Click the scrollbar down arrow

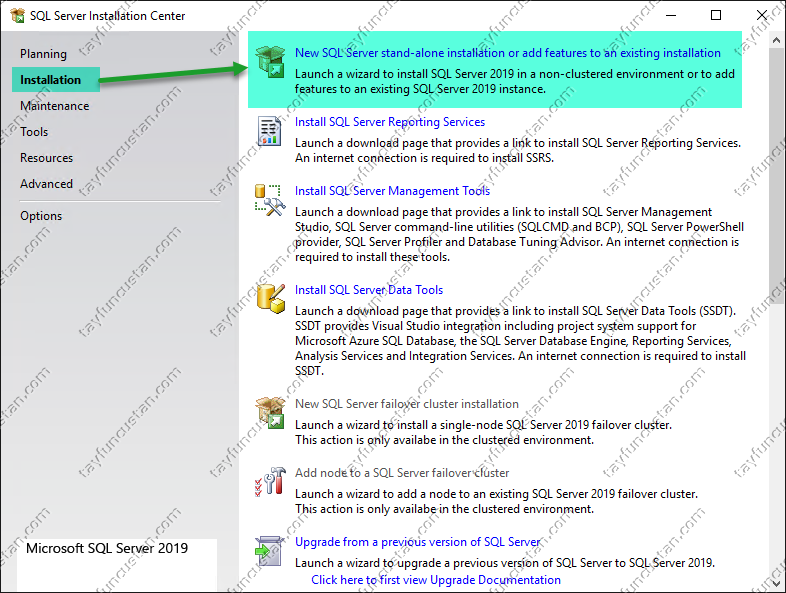(776, 584)
